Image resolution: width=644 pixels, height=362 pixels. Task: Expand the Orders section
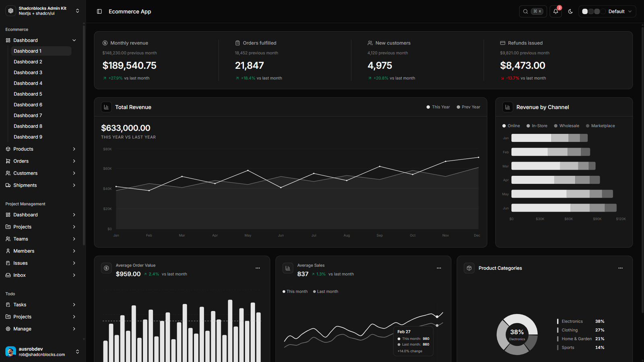(74, 161)
